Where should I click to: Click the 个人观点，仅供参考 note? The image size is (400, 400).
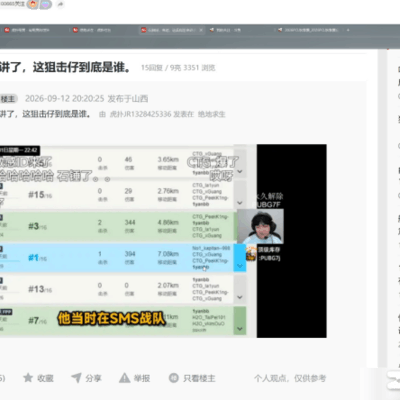290,378
